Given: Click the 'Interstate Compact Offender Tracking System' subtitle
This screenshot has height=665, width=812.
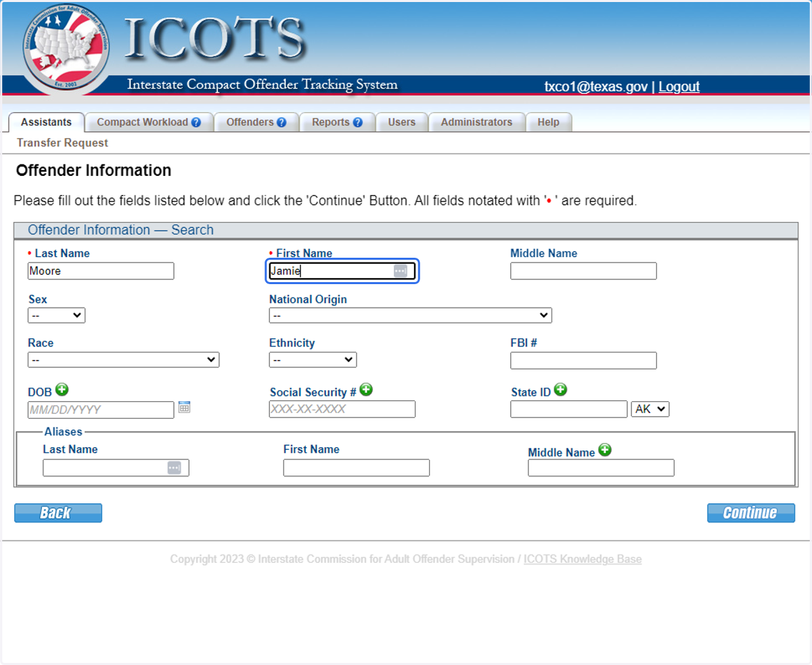Looking at the screenshot, I should pyautogui.click(x=263, y=85).
